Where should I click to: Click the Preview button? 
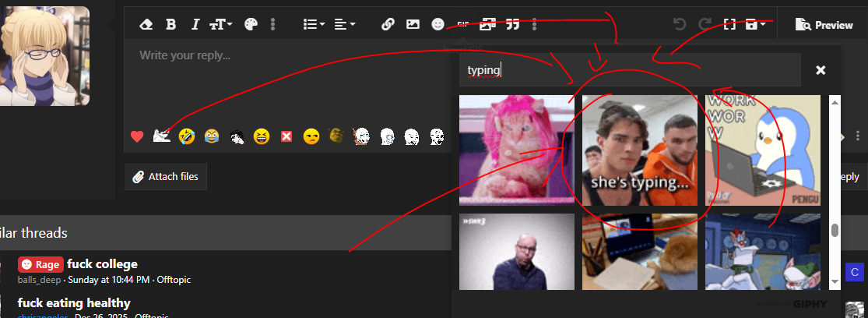pos(824,25)
